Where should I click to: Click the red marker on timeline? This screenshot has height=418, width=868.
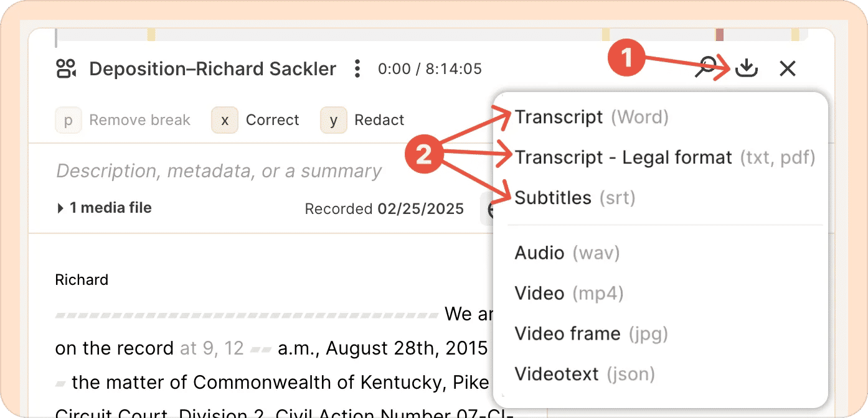click(x=719, y=34)
